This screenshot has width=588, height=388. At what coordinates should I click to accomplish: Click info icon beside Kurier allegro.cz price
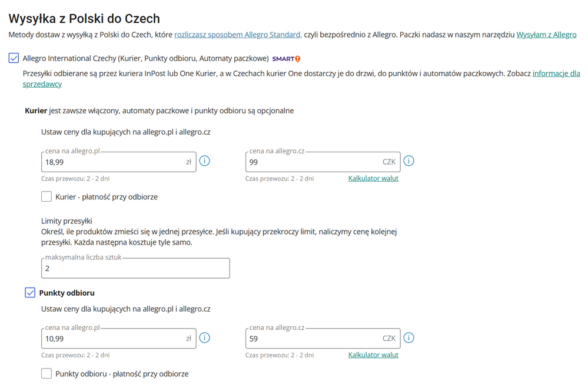409,161
